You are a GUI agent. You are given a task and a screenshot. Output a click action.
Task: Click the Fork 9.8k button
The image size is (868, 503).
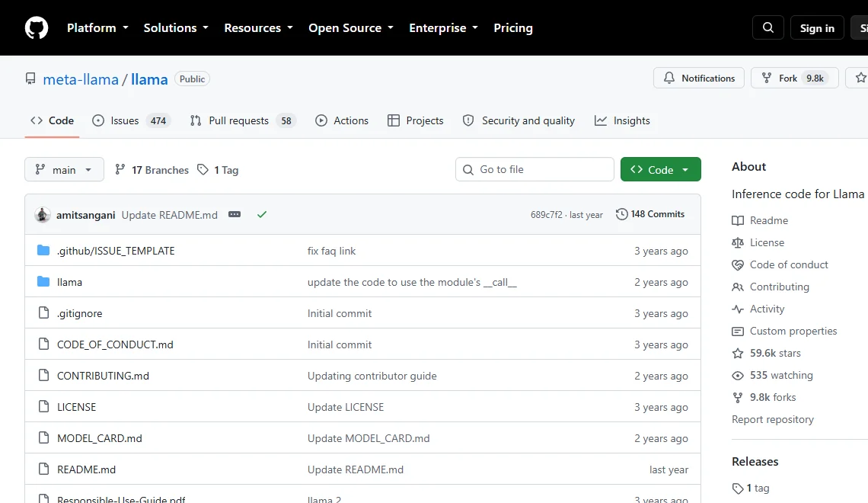pyautogui.click(x=794, y=78)
